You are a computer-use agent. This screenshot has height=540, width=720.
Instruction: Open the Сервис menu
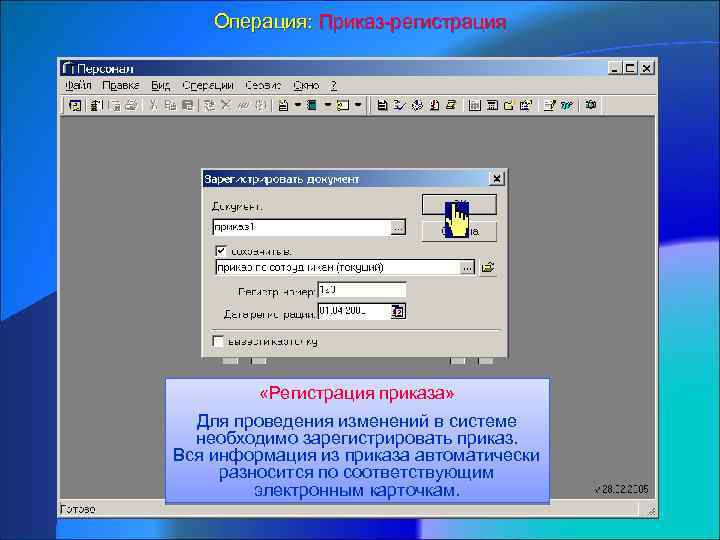263,85
